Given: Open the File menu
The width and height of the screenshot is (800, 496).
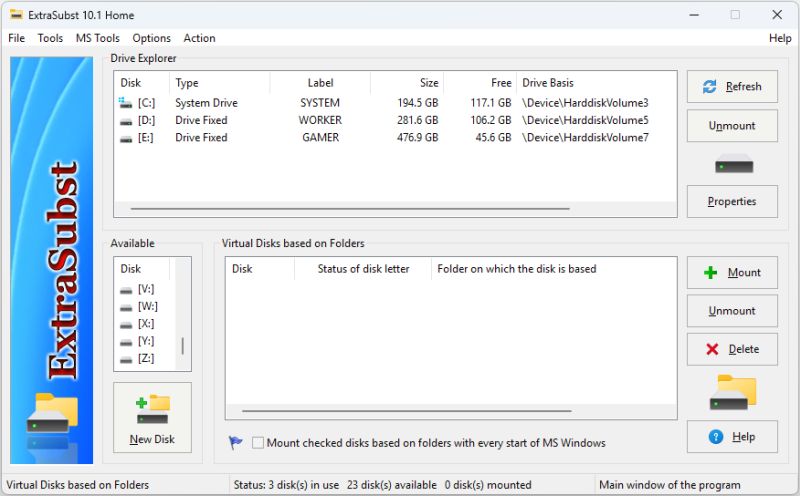Looking at the screenshot, I should click(x=16, y=38).
